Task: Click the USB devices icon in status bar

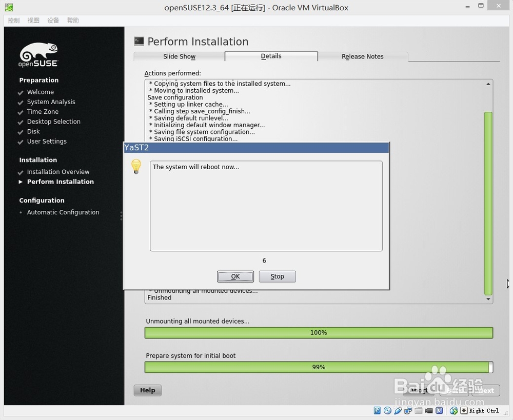Action: 398,411
